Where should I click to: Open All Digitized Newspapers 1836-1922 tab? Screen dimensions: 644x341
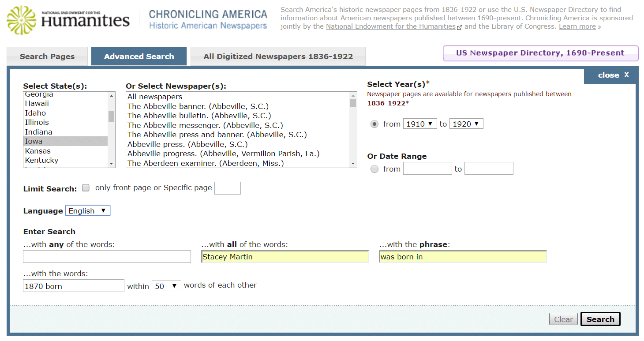pyautogui.click(x=278, y=56)
